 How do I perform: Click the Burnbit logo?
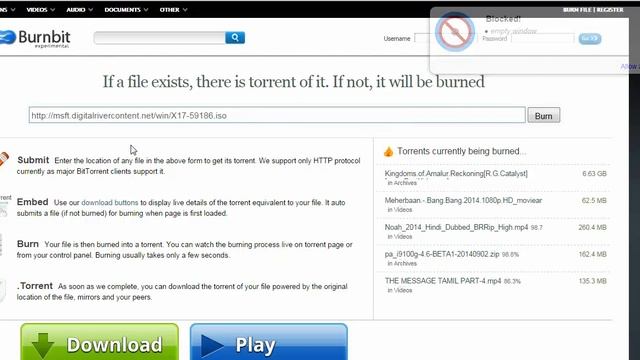coord(35,38)
